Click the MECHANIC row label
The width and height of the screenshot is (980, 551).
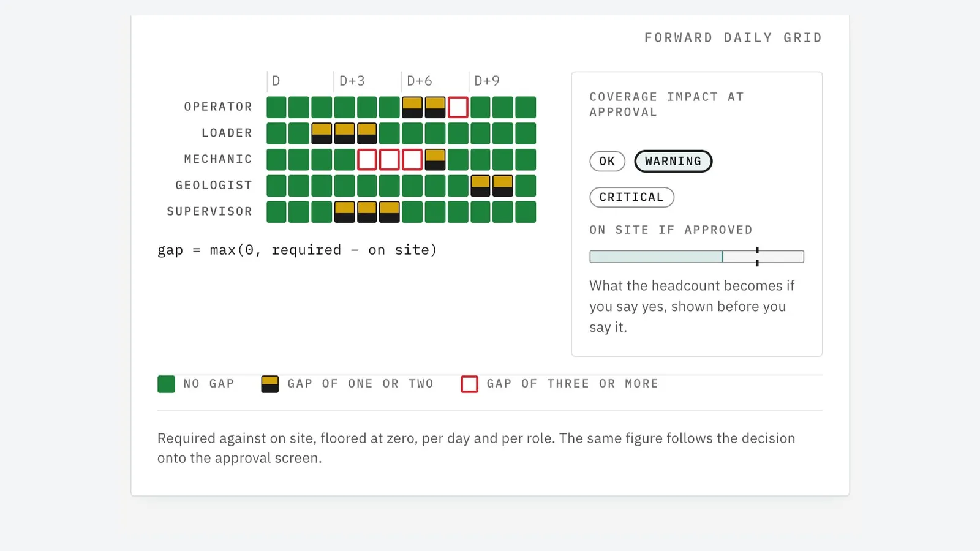point(218,159)
